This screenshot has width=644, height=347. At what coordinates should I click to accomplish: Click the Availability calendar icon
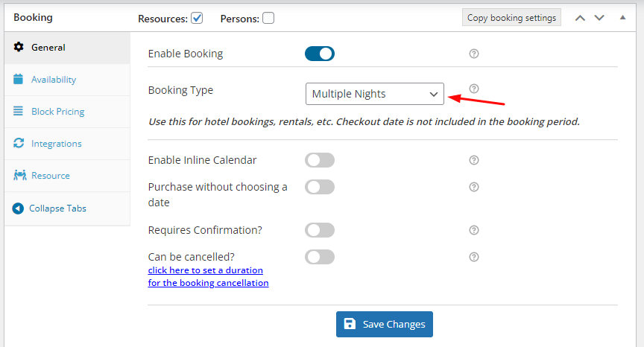(x=18, y=79)
